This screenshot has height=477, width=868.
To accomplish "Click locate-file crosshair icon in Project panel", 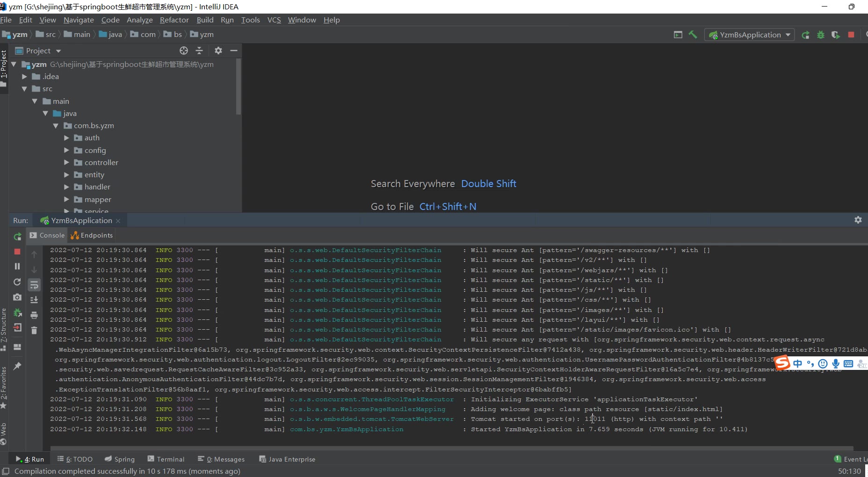I will pos(184,51).
